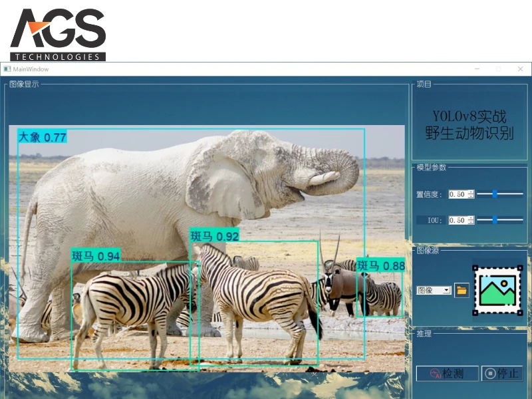Open the folder icon to browse files
The height and width of the screenshot is (399, 532).
462,290
